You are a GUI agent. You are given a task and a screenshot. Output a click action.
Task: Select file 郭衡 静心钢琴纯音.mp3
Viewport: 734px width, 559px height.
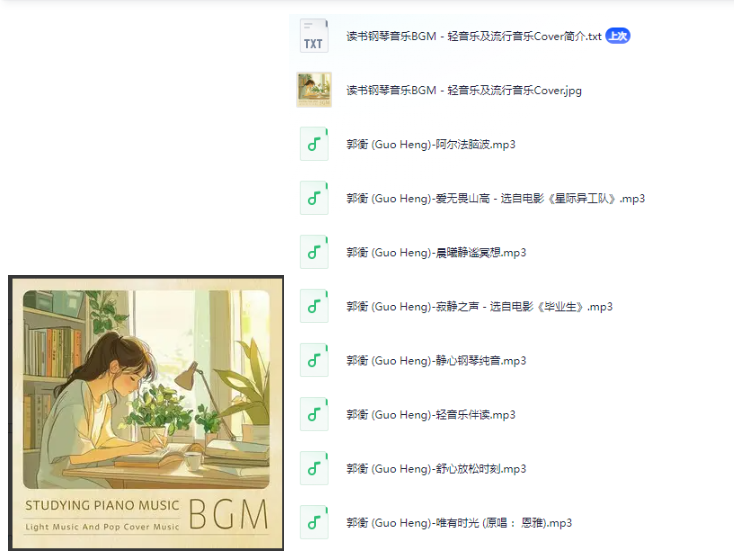436,360
